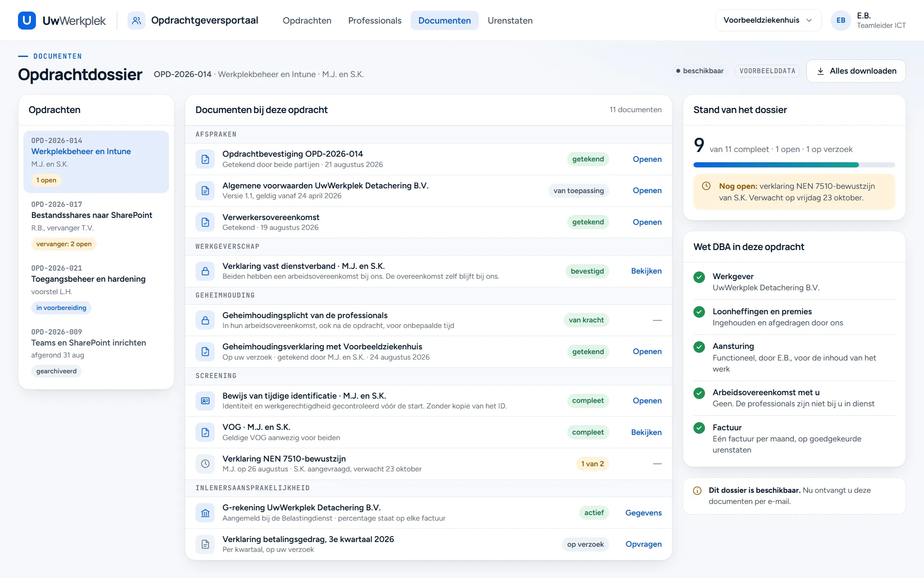Open the Urenstaten tab

click(510, 20)
